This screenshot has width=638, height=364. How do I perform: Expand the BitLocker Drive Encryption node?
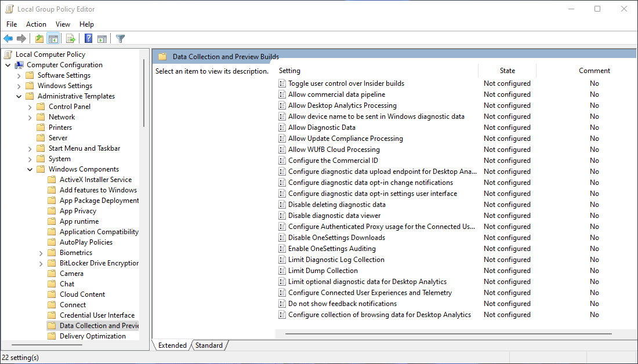[x=41, y=264]
